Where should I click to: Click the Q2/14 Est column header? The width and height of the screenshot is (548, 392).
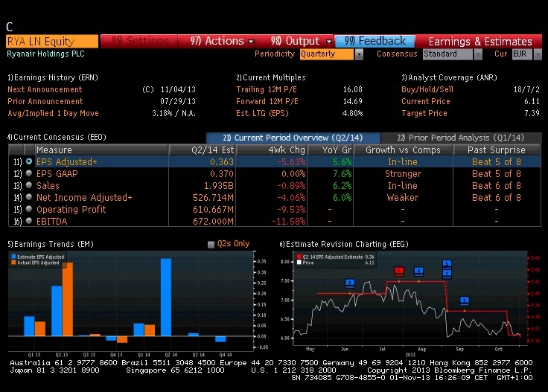pyautogui.click(x=203, y=150)
